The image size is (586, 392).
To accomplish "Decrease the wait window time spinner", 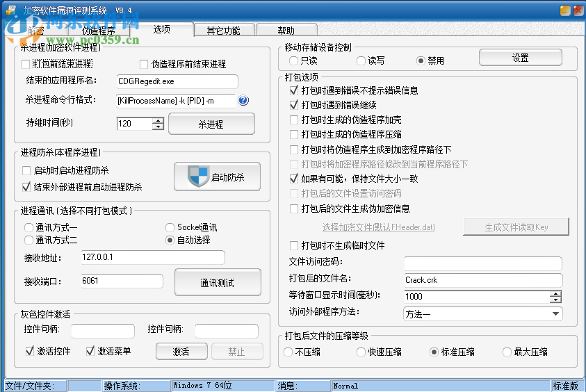I will [555, 300].
